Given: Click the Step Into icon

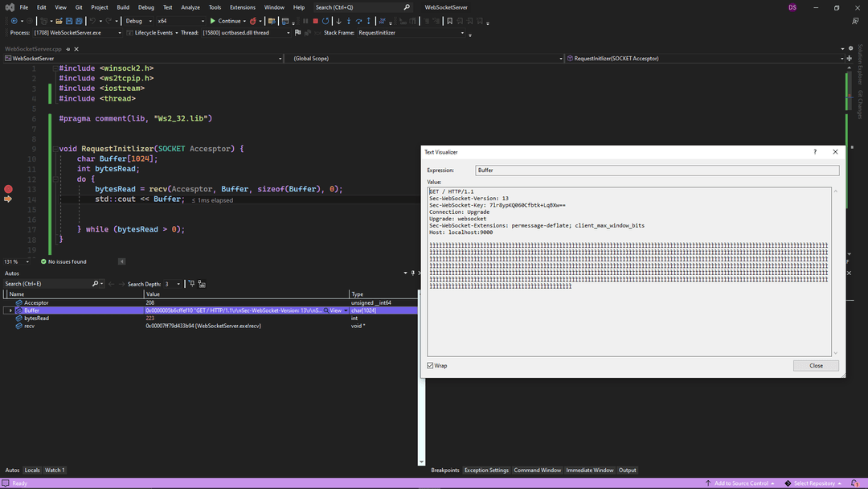Looking at the screenshot, I should [x=349, y=21].
